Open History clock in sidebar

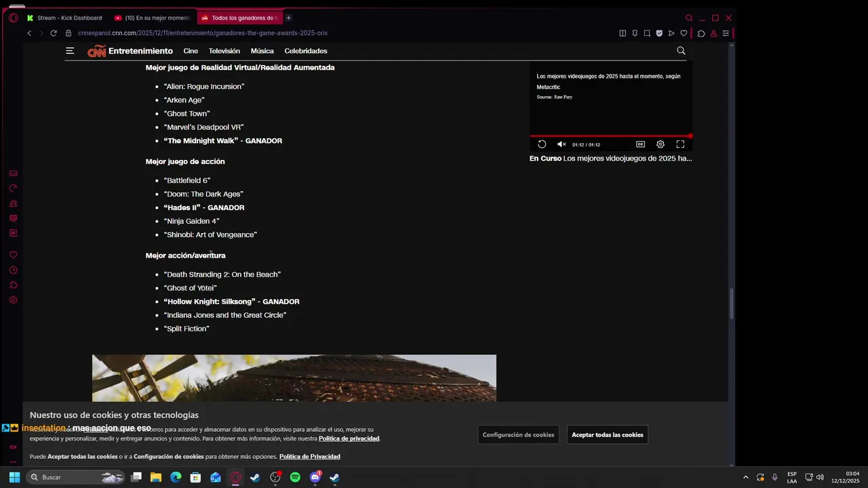coord(13,270)
